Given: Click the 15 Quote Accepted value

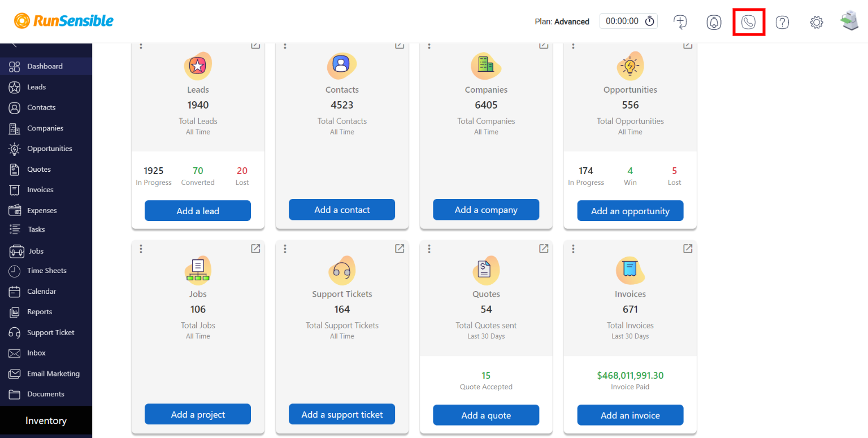Looking at the screenshot, I should [x=486, y=375].
